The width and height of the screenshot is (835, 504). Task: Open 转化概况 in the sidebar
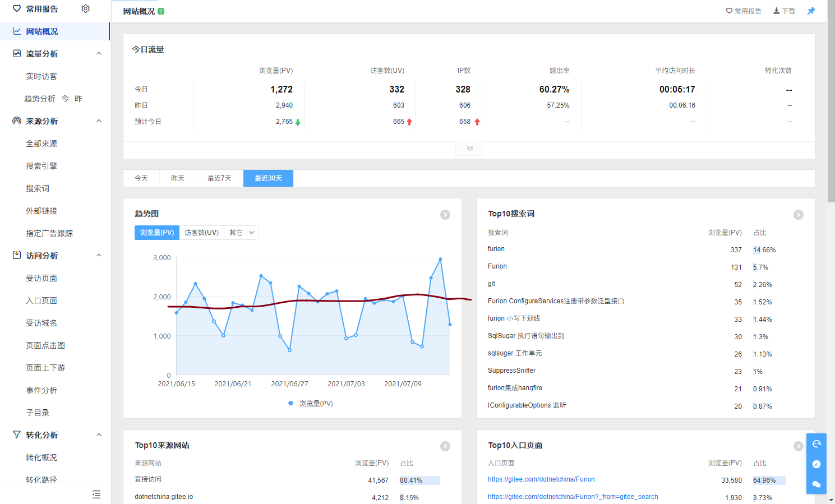click(41, 457)
